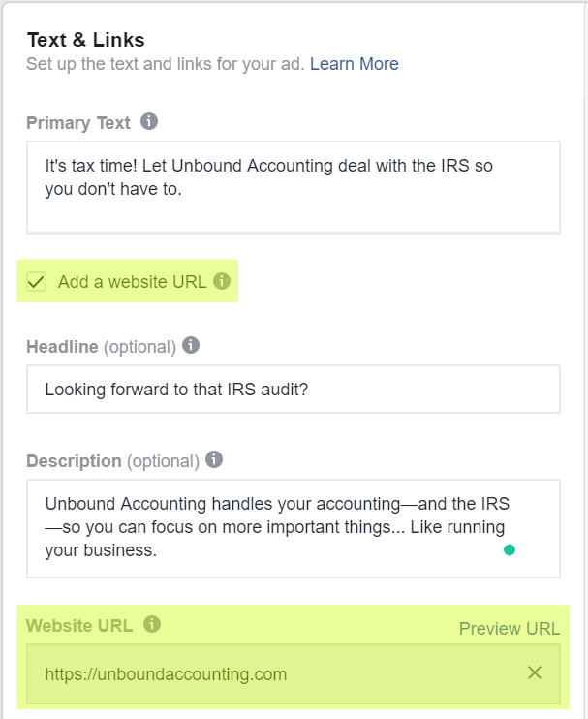Focus the Primary Text box about tax time
Viewport: 588px width, 719px height.
294,187
